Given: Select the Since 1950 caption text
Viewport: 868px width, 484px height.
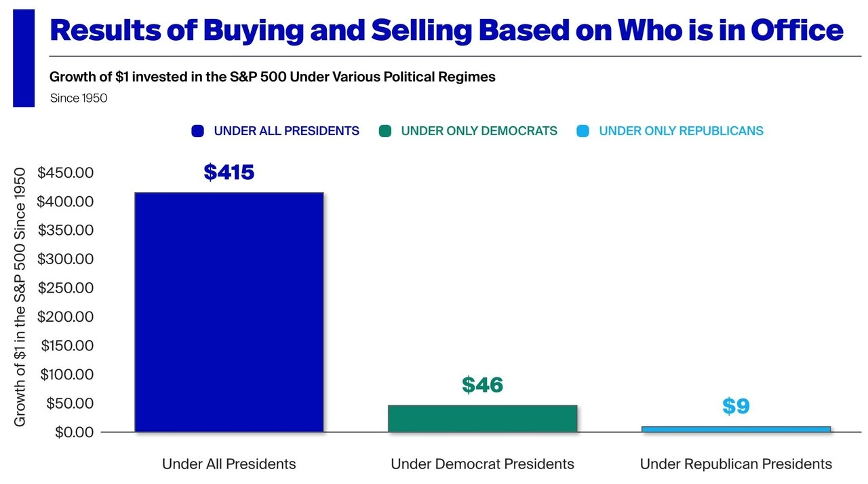Looking at the screenshot, I should pos(79,98).
